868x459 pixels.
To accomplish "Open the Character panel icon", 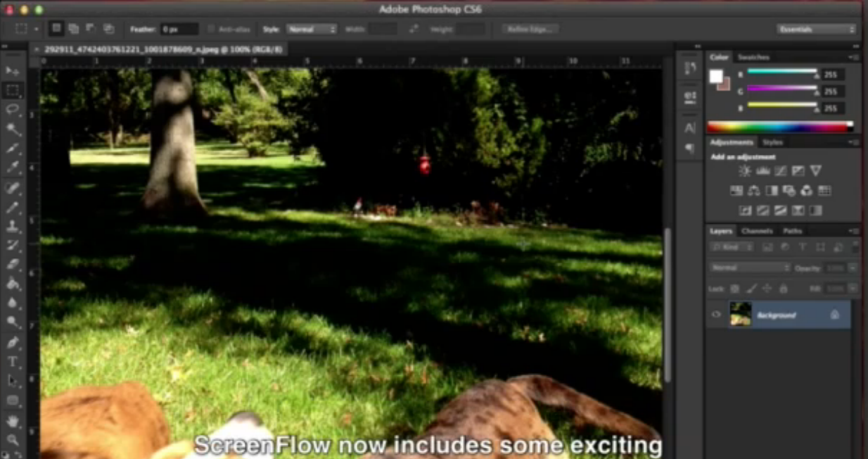I will coord(690,128).
